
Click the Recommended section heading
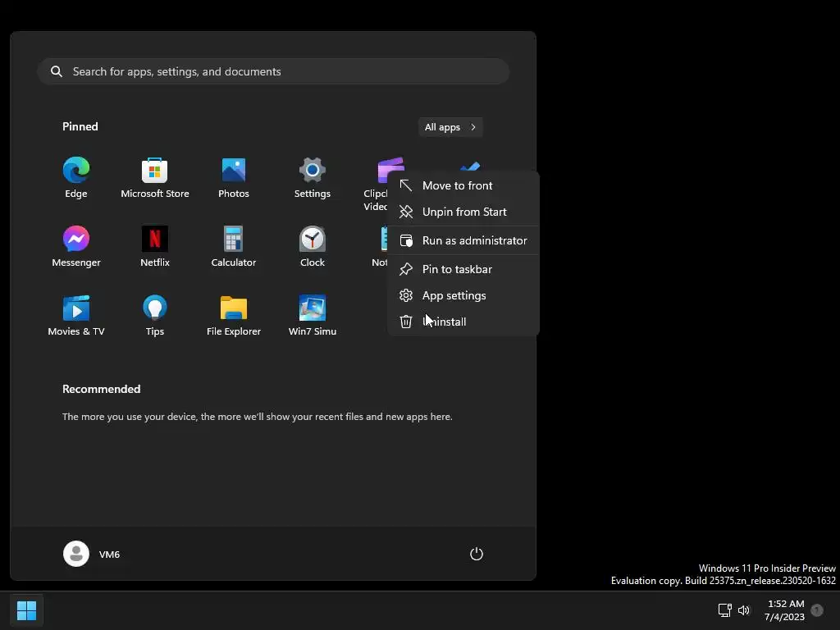[x=101, y=389]
